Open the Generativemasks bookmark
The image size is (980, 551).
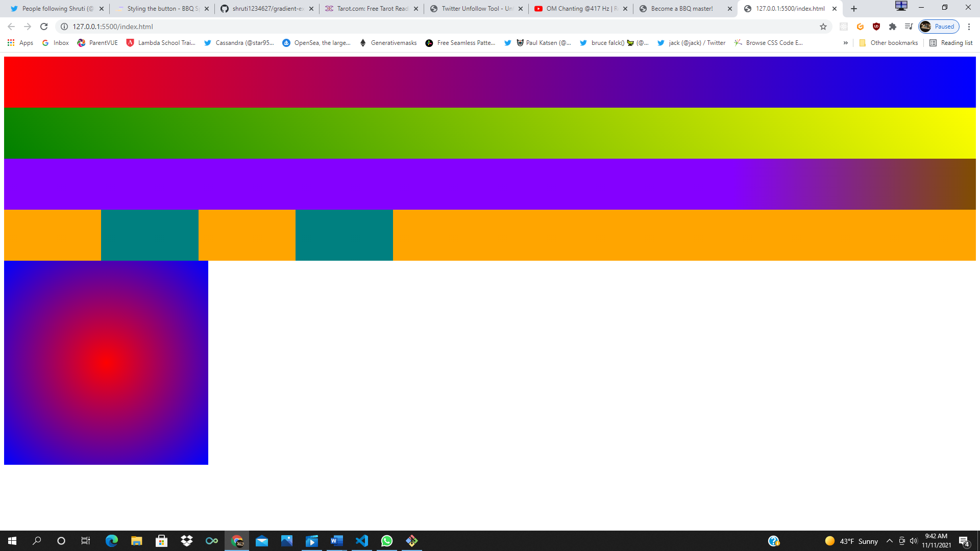(x=388, y=43)
